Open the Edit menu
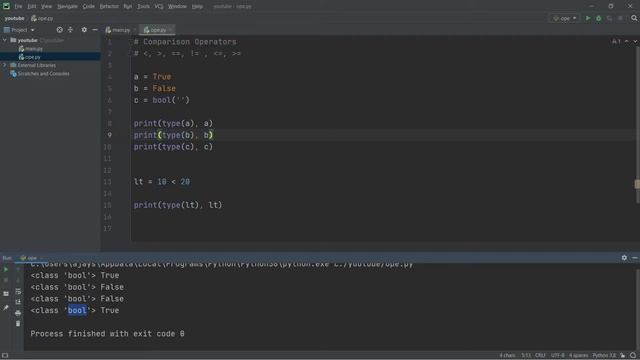 [32, 7]
